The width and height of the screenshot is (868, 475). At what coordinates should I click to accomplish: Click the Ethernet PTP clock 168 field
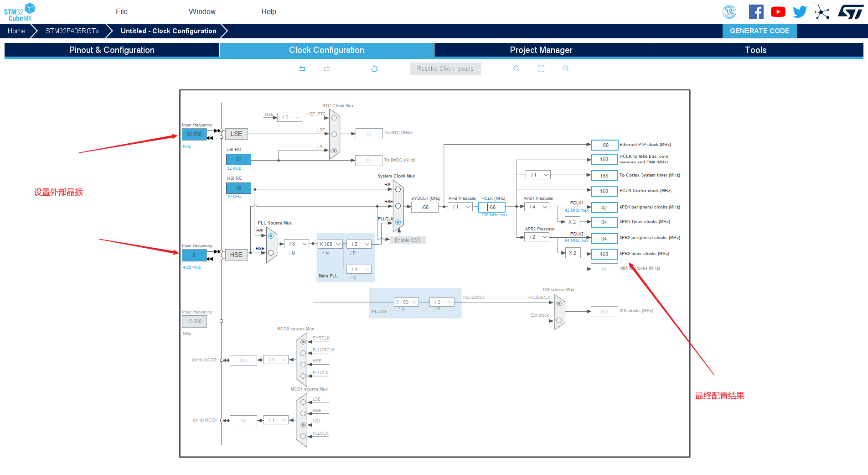[604, 145]
